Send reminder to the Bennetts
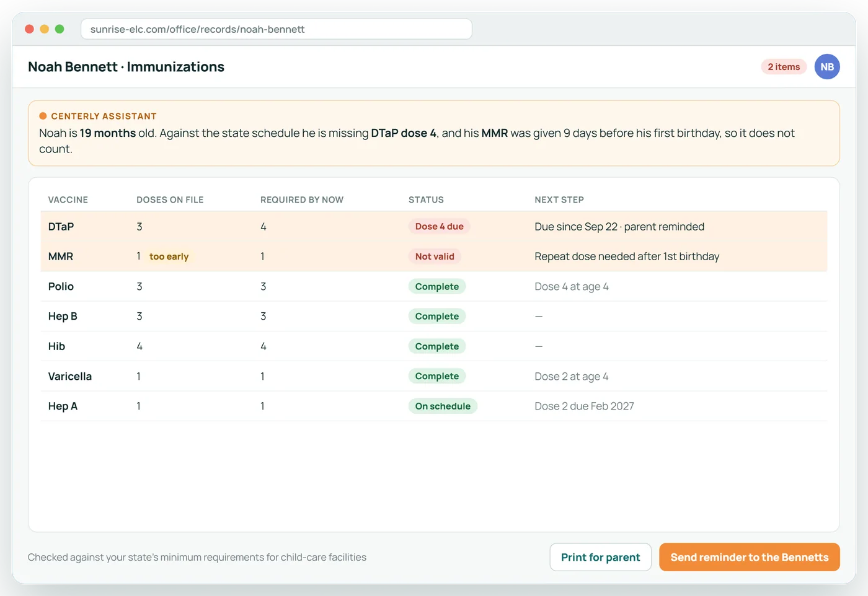The height and width of the screenshot is (596, 868). [x=750, y=557]
